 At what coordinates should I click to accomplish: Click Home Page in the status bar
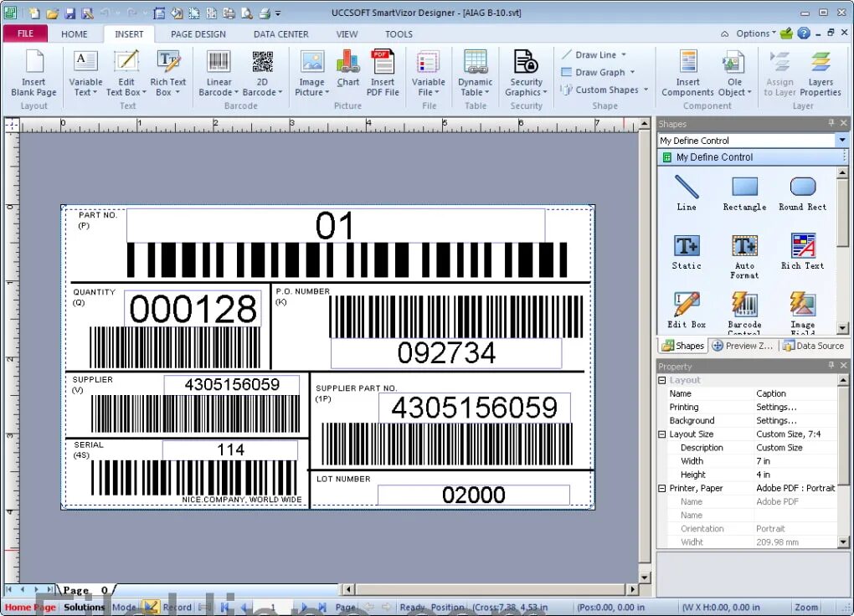(30, 607)
